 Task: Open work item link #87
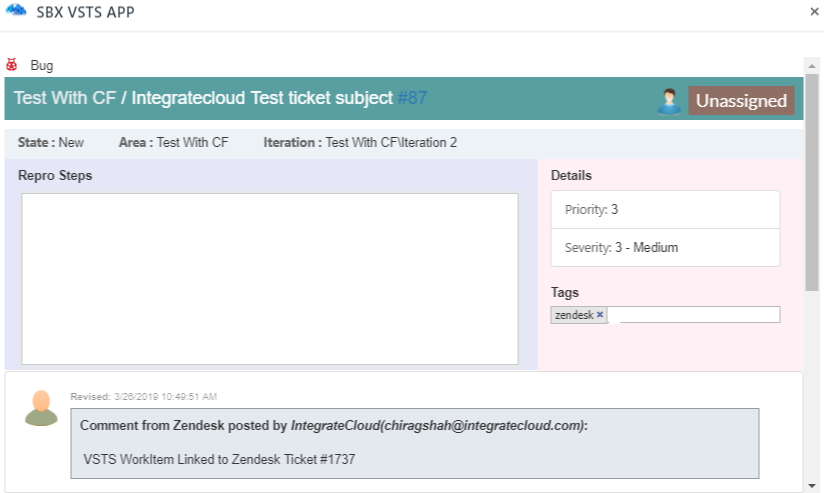(x=412, y=98)
